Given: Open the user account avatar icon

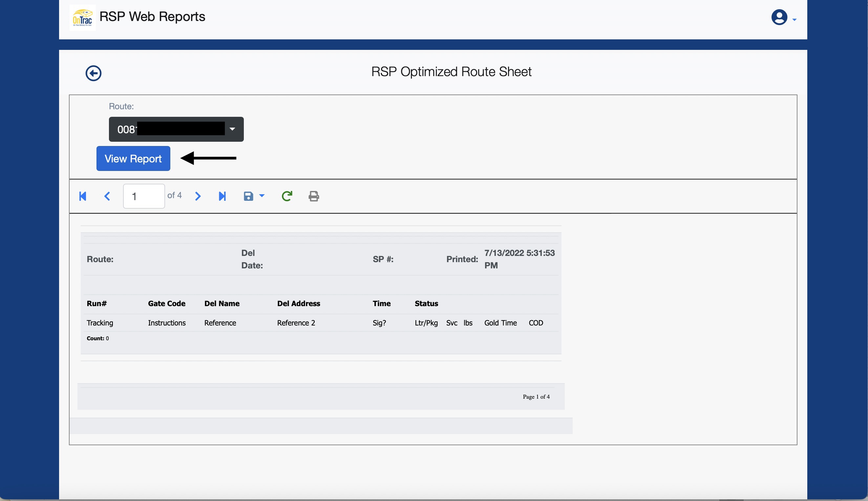Looking at the screenshot, I should (x=779, y=17).
